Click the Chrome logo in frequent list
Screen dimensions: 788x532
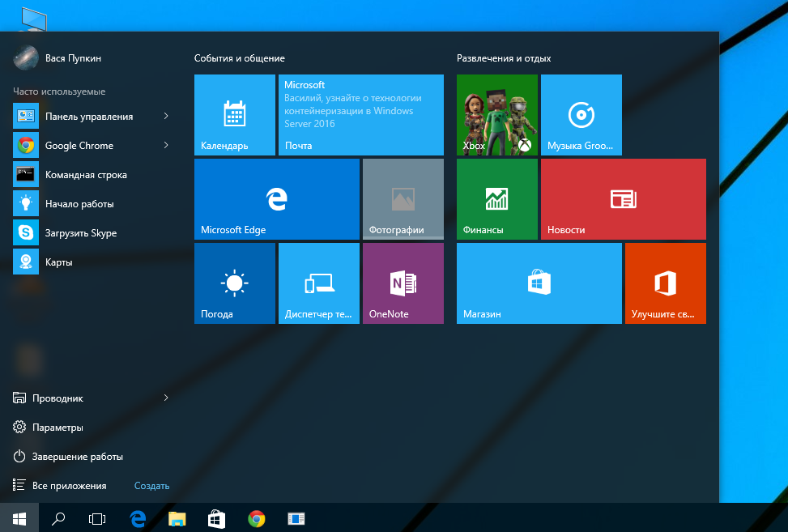26,145
